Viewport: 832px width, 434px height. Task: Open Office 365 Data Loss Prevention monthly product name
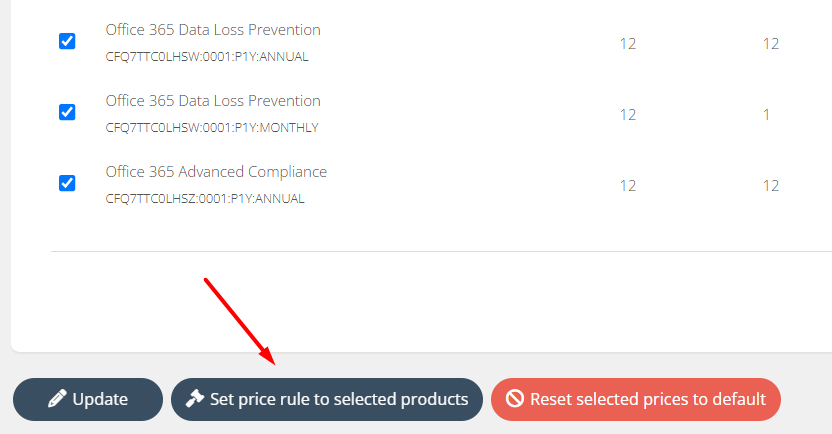213,101
